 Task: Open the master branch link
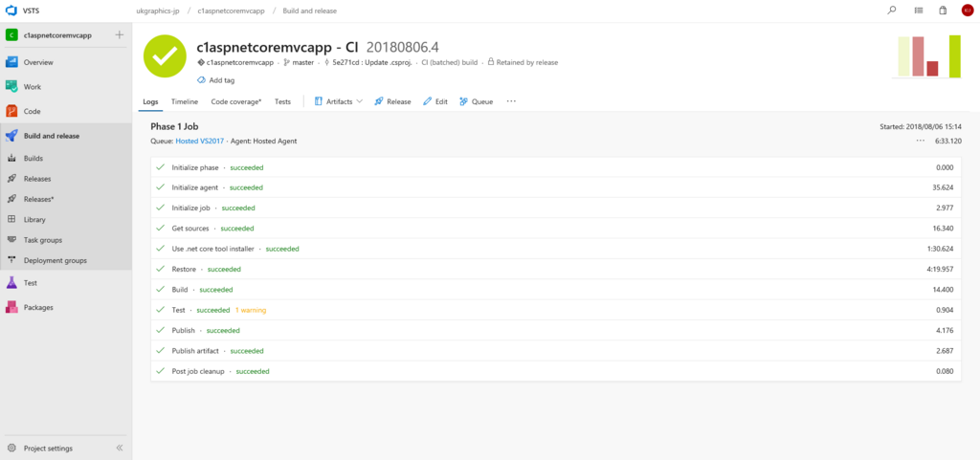[x=299, y=62]
